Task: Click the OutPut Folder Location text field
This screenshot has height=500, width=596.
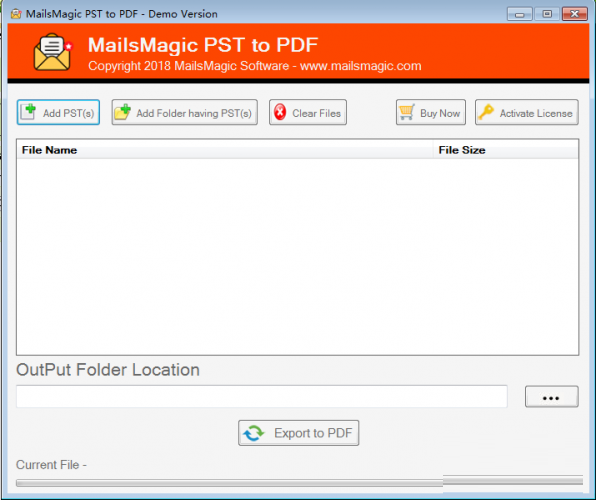Action: (262, 396)
